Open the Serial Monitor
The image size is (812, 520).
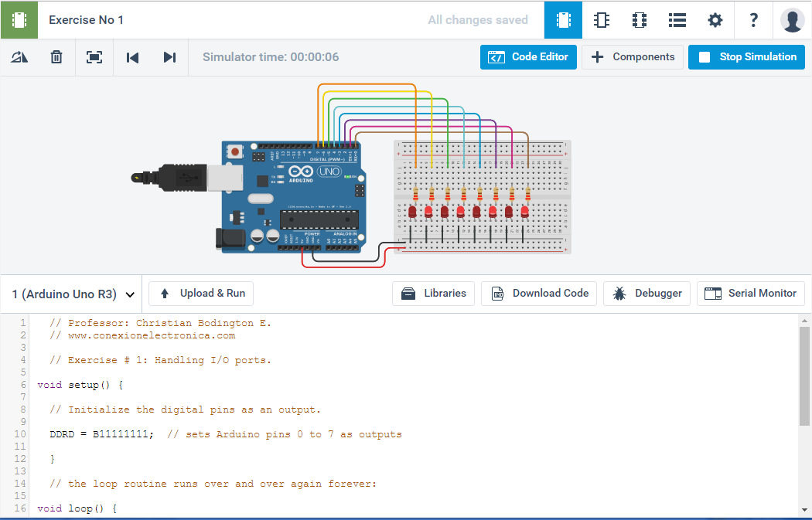pyautogui.click(x=751, y=294)
